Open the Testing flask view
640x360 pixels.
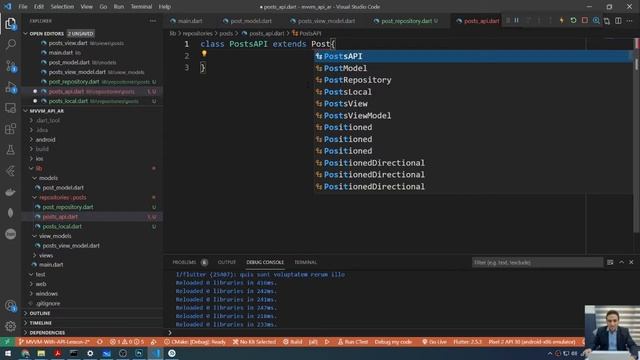(11, 150)
